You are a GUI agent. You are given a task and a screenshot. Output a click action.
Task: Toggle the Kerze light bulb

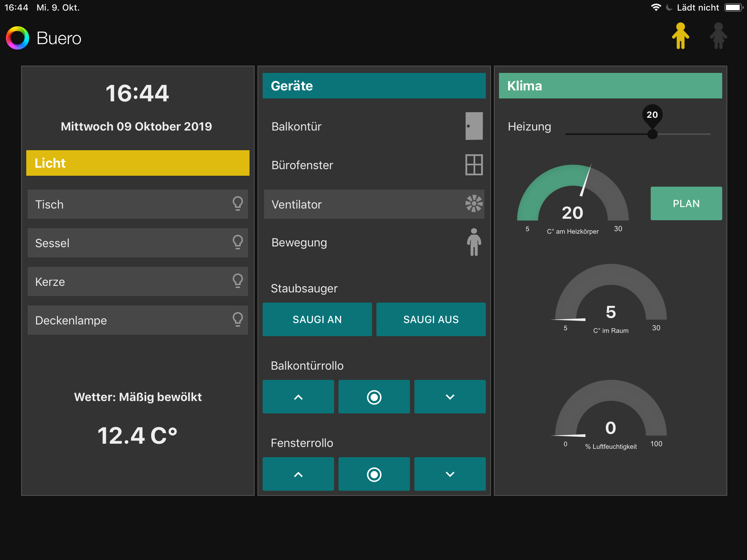tap(237, 281)
